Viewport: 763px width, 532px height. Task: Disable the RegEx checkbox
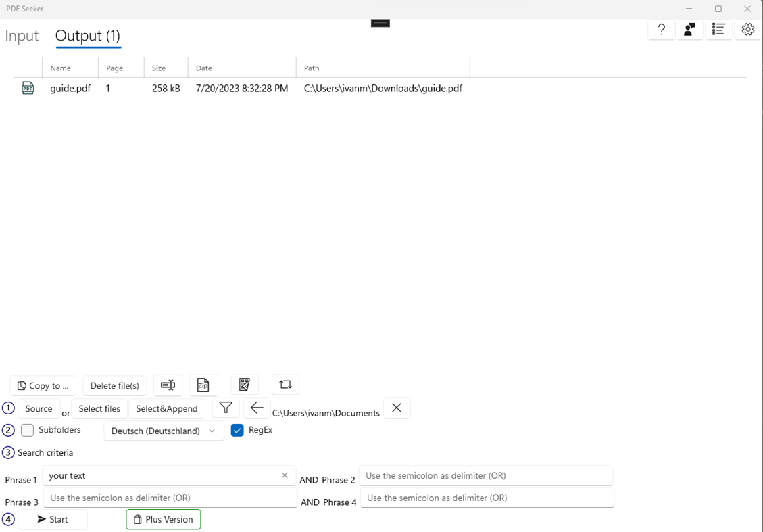click(x=237, y=430)
